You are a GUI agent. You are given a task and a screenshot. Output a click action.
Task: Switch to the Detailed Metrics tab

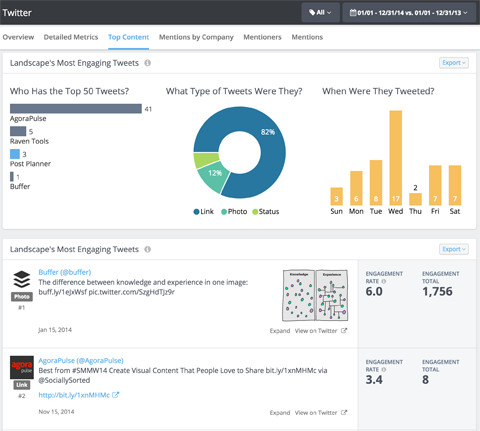(x=71, y=37)
